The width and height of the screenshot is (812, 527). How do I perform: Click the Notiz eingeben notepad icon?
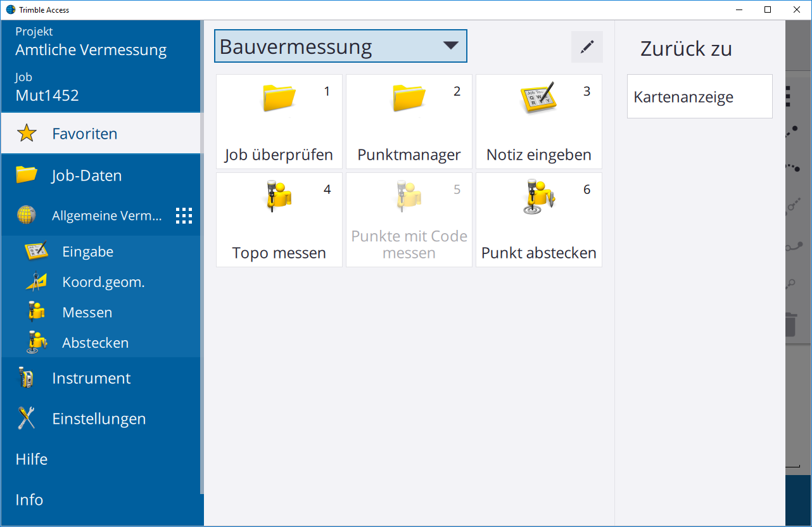[538, 98]
